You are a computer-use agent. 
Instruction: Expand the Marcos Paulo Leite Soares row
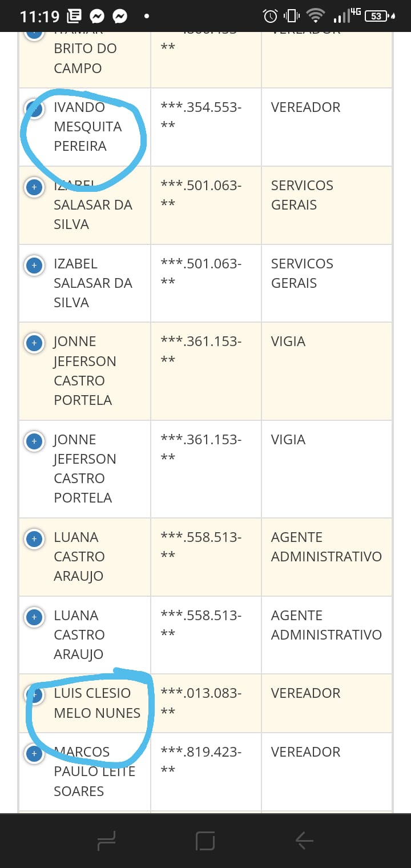34,754
